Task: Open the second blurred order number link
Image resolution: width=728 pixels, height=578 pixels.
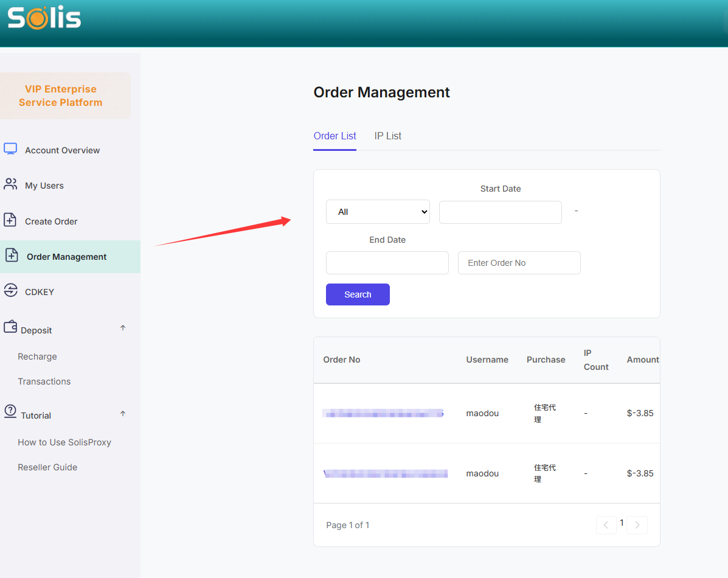Action: click(x=386, y=473)
